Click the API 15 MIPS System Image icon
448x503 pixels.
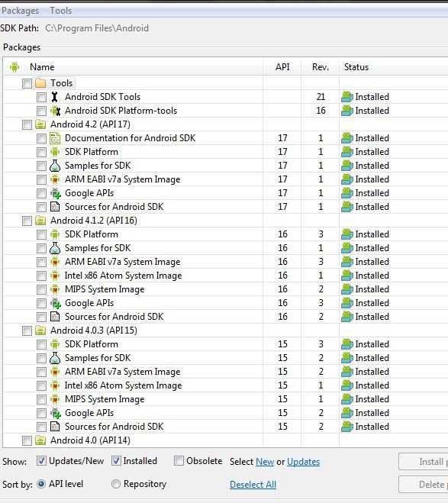click(55, 399)
